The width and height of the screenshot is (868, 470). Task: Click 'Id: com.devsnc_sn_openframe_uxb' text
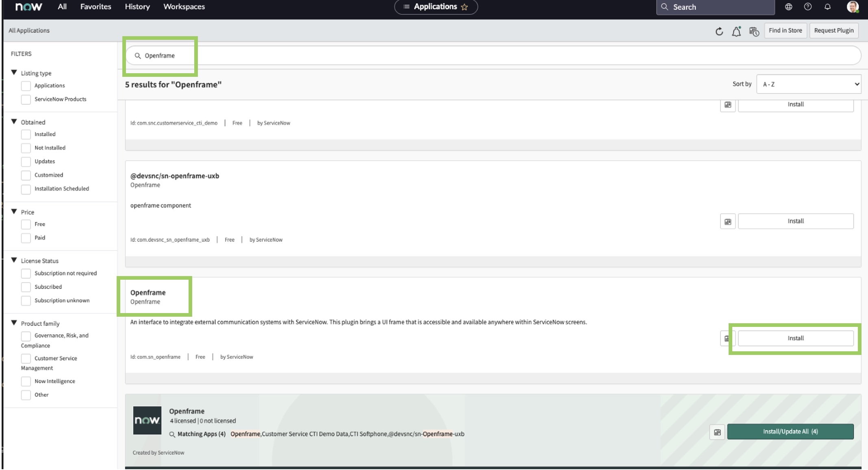[x=170, y=240]
